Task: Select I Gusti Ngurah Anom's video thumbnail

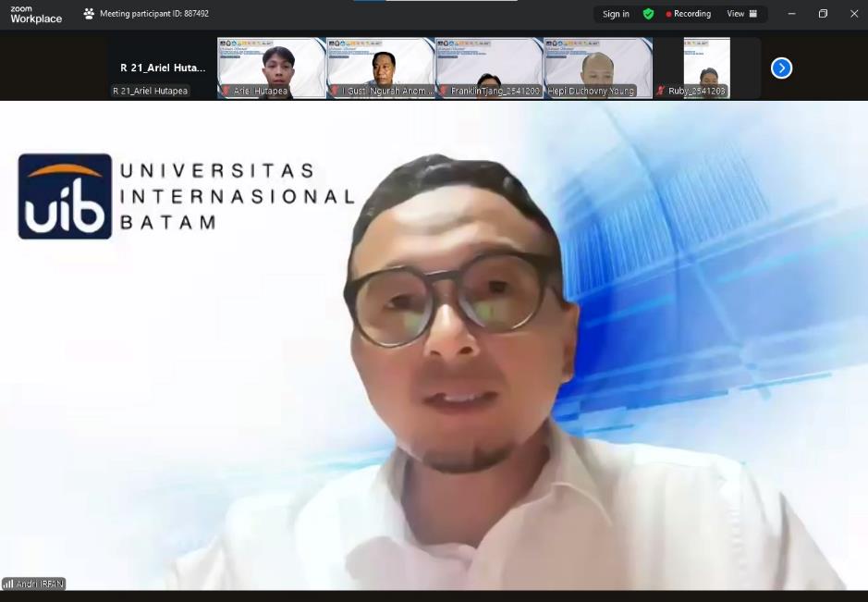Action: click(x=380, y=67)
